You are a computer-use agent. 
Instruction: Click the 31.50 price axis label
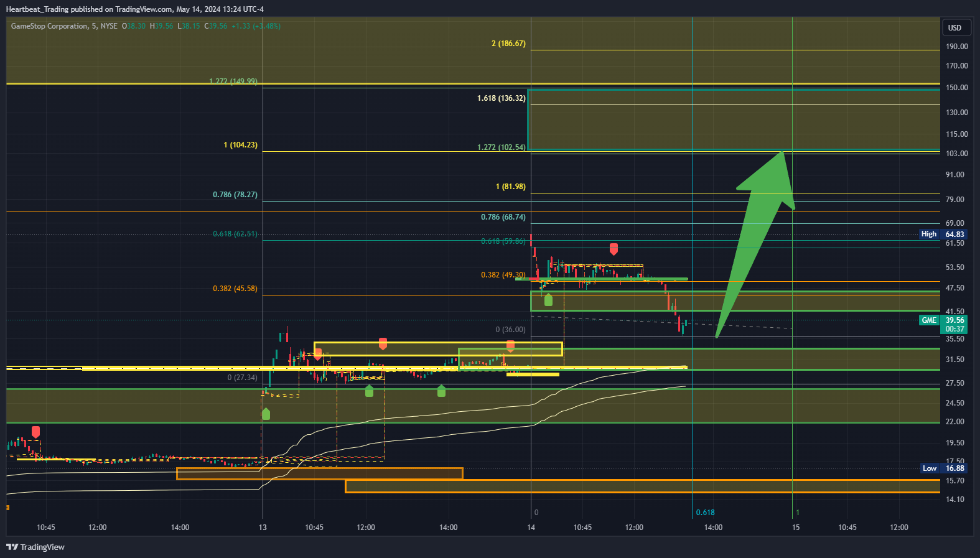954,360
